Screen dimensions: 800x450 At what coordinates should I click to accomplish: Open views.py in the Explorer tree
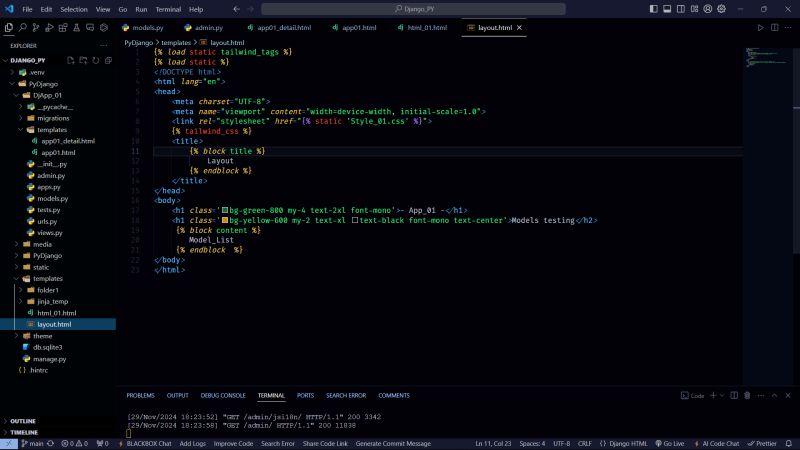click(49, 233)
